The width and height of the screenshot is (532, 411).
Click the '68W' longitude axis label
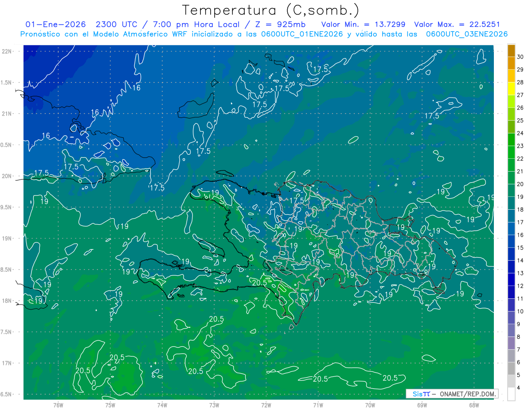(474, 405)
